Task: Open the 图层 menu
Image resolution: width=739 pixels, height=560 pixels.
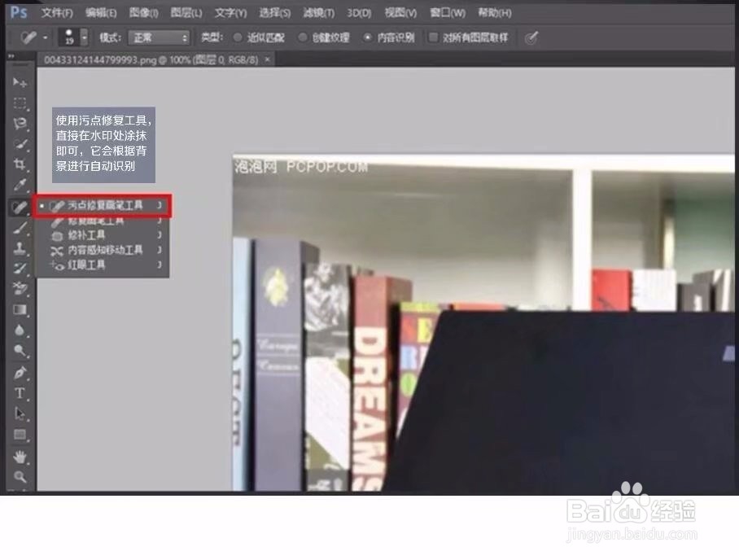Action: [x=186, y=12]
